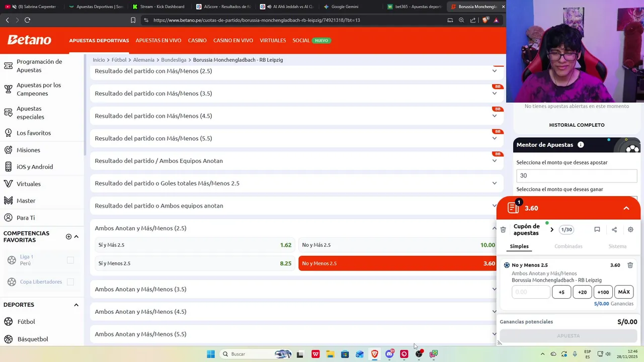
Task: Select the Sí y Menos 2.5 odds 8.25
Action: tap(195, 263)
